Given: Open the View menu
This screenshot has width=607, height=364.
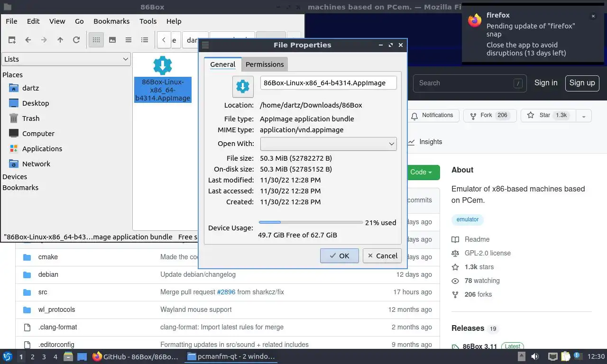Looking at the screenshot, I should (57, 21).
